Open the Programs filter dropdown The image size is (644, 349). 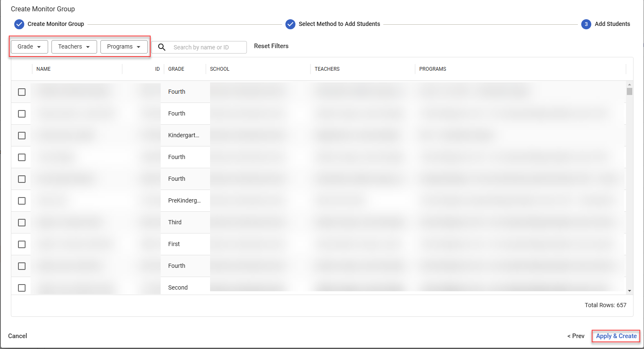pos(124,47)
